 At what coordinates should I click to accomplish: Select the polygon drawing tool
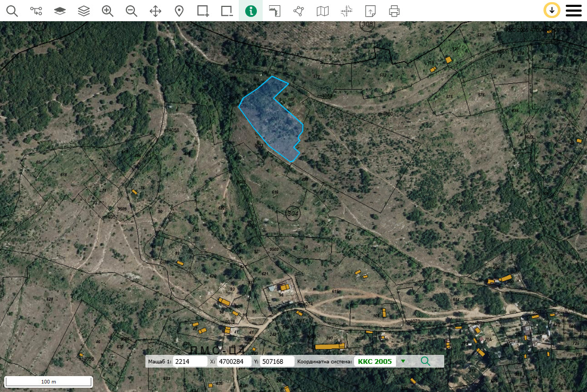[x=299, y=11]
